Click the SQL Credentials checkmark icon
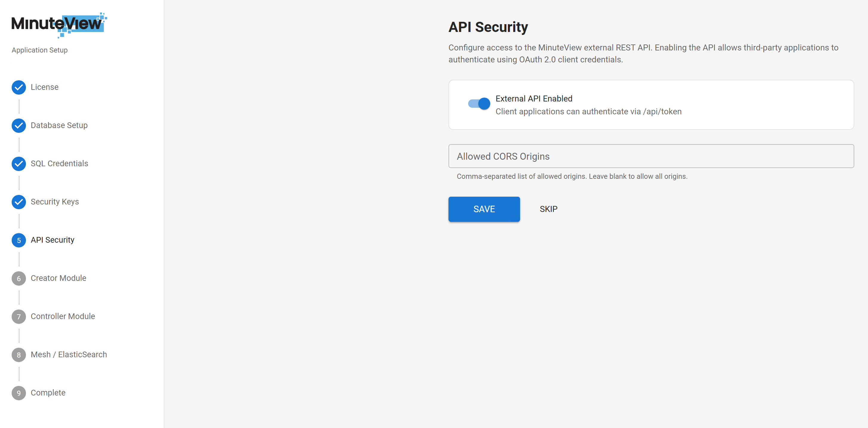 [18, 164]
